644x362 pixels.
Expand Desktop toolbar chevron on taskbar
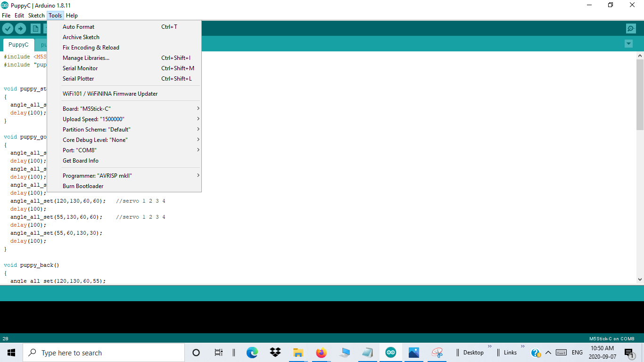[x=489, y=346]
